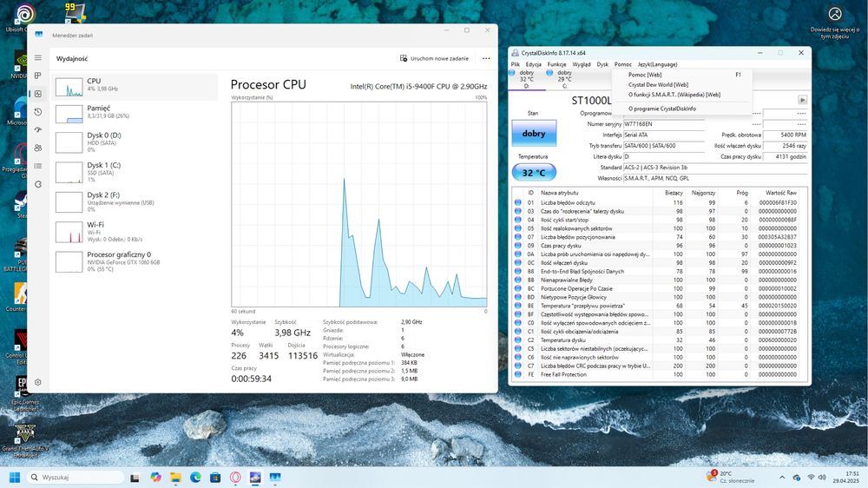Open Wygląd menu in CrystalDiskInfo
The image size is (868, 488).
pyautogui.click(x=582, y=64)
